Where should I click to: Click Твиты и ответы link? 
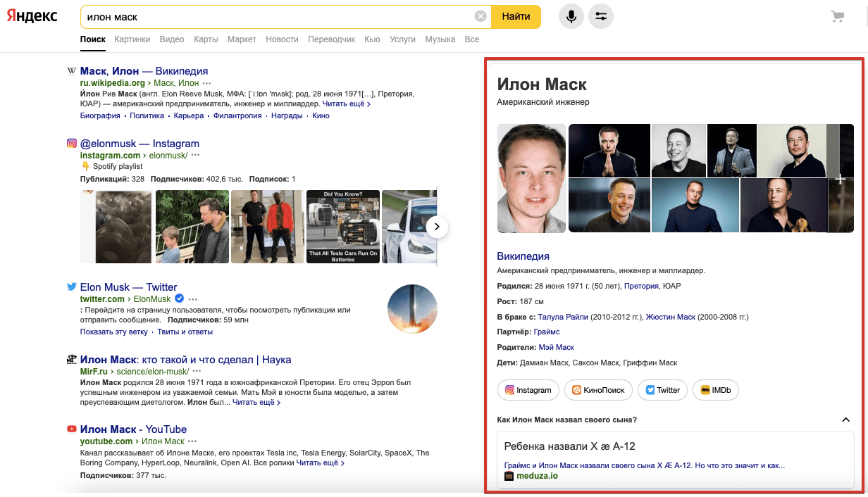(185, 332)
